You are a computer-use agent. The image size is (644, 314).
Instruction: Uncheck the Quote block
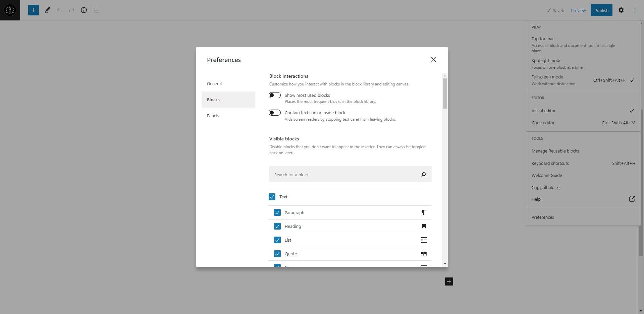click(x=277, y=254)
